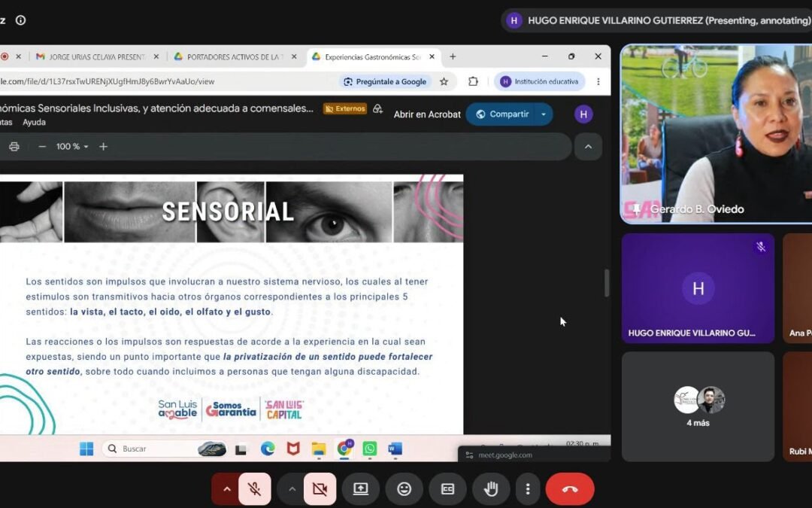Screen dimensions: 812x508
Task: Expand the Compartir dropdown arrow
Action: pyautogui.click(x=544, y=114)
